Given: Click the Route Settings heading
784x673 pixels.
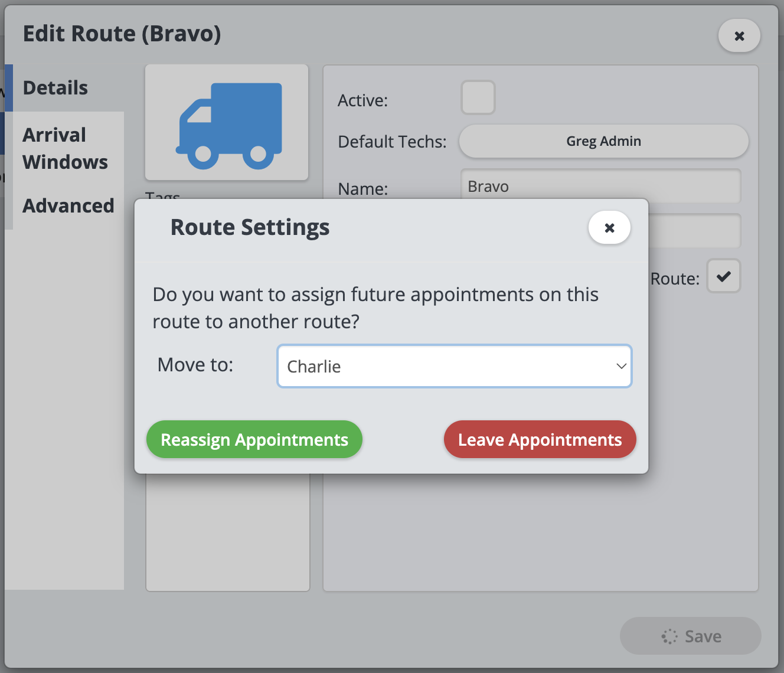Looking at the screenshot, I should click(250, 228).
